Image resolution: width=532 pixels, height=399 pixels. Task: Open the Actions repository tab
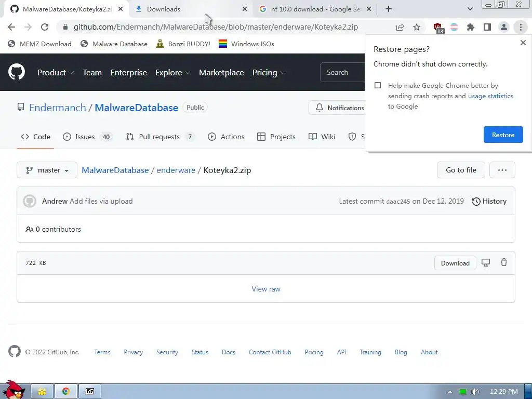[226, 137]
